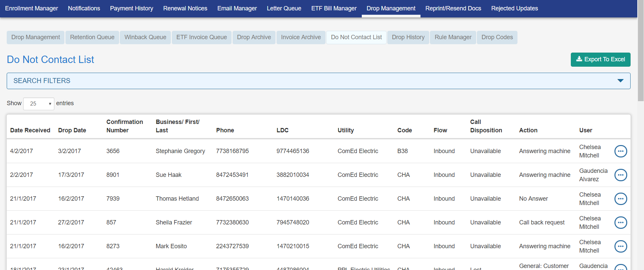Sort by LDC column header

(x=283, y=130)
